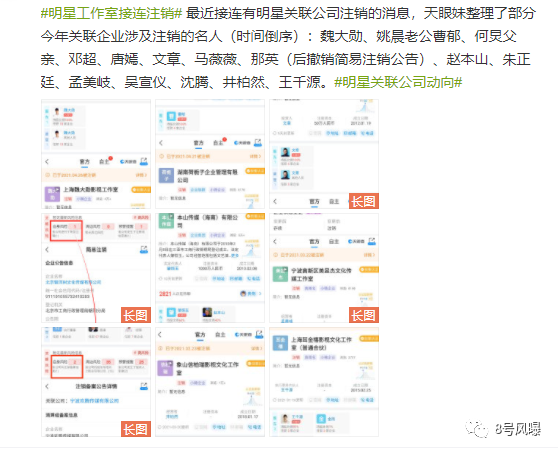The image size is (558, 454).
Task: Click the name 邓超 in the post
Action: (82, 59)
